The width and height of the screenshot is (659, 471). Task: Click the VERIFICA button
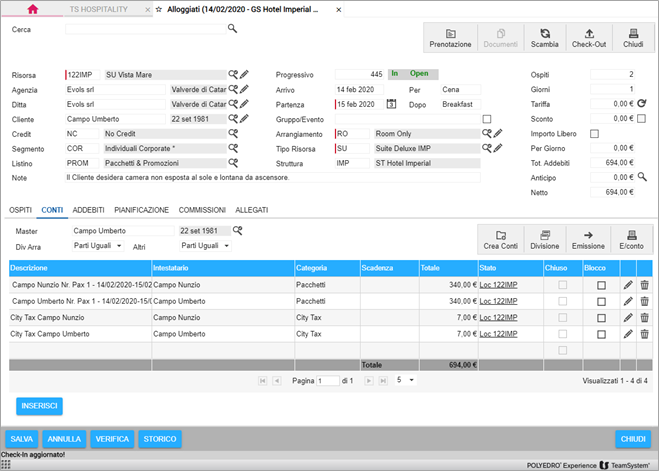tap(112, 439)
